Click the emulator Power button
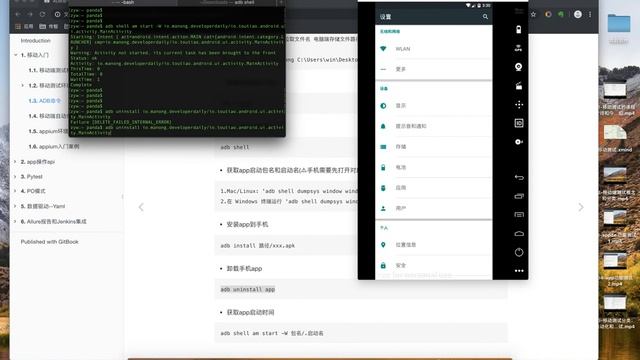 519,252
